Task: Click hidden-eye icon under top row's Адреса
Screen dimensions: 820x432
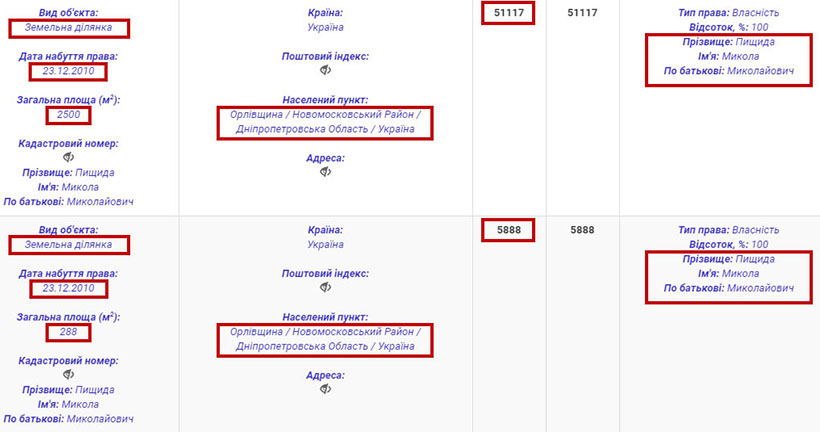Action: pos(326,172)
